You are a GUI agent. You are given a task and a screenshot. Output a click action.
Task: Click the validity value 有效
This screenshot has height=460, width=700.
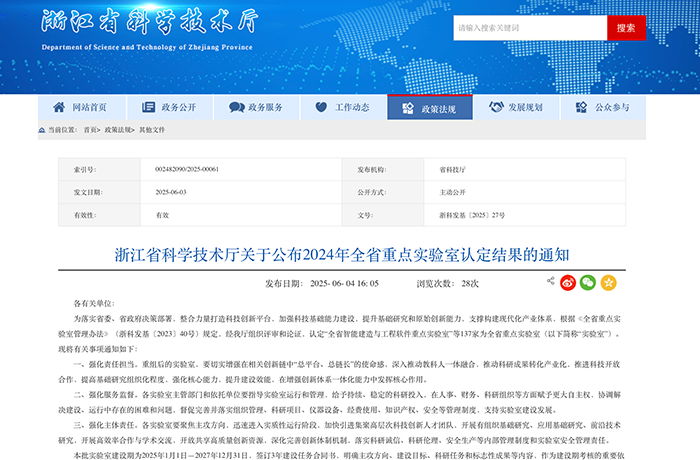pos(162,215)
